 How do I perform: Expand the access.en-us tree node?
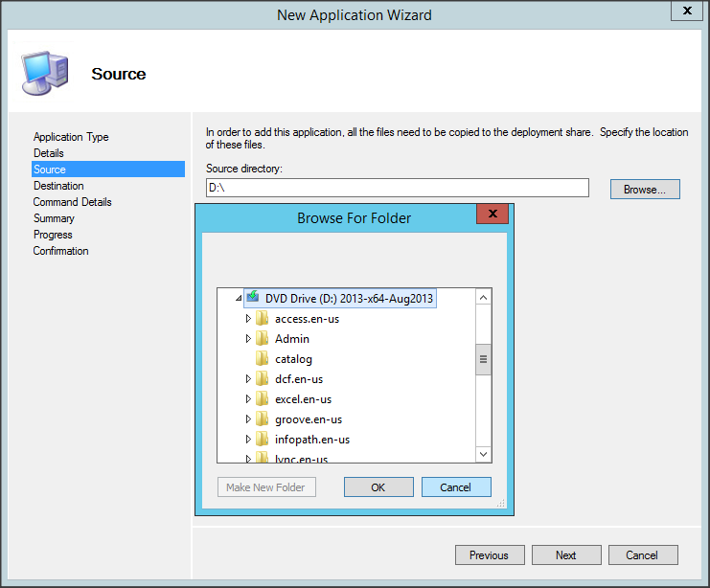pyautogui.click(x=248, y=319)
